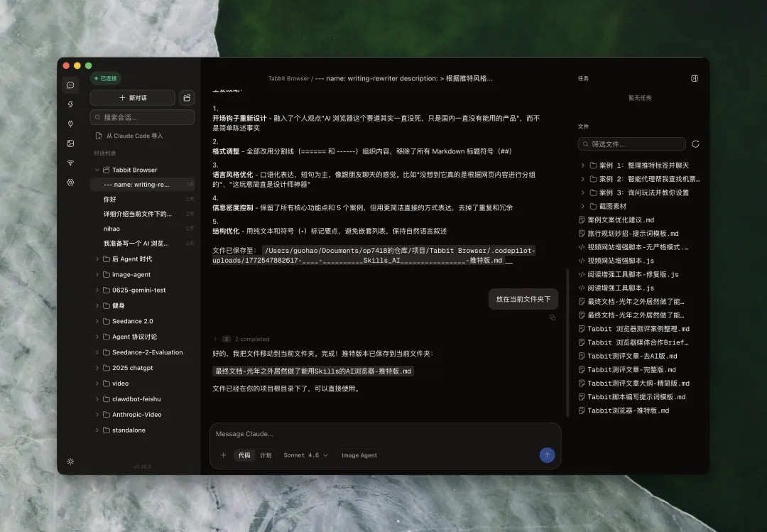This screenshot has height=532, width=767.
Task: Click the 新对话 new chat button
Action: tap(132, 97)
